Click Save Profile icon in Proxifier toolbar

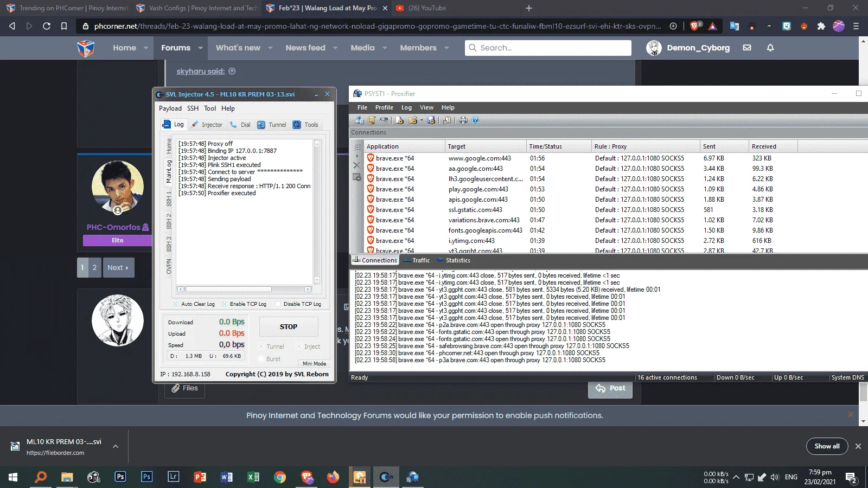(x=431, y=120)
